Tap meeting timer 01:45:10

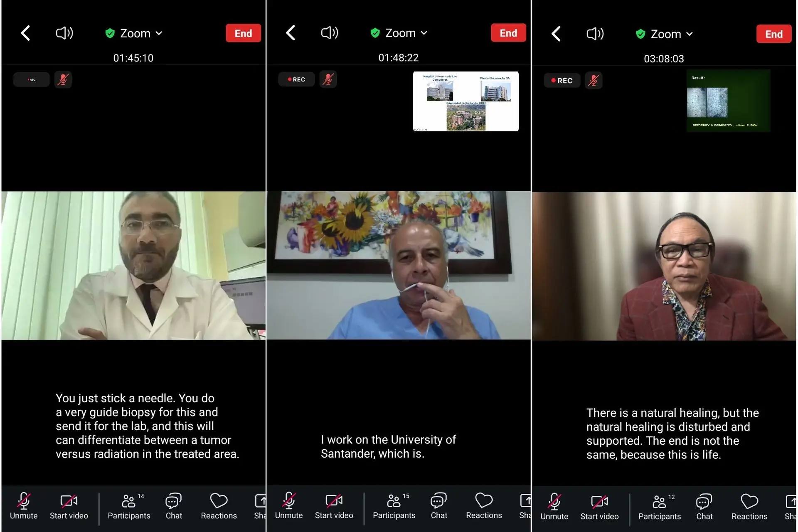[133, 58]
